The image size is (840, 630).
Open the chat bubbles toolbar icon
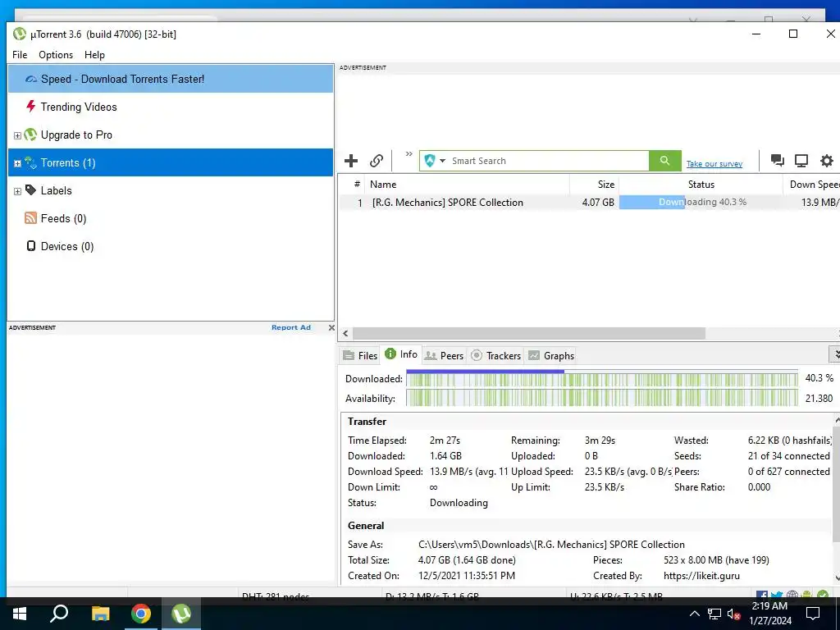[x=778, y=160]
